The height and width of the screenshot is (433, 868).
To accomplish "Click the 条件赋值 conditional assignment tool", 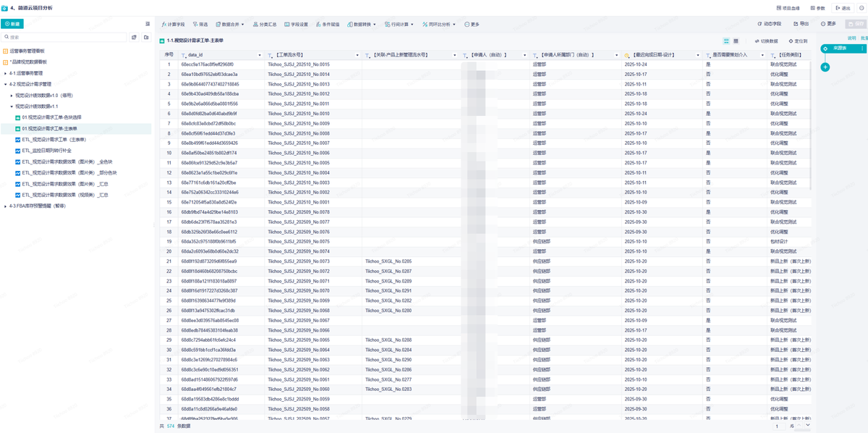I will [x=328, y=24].
